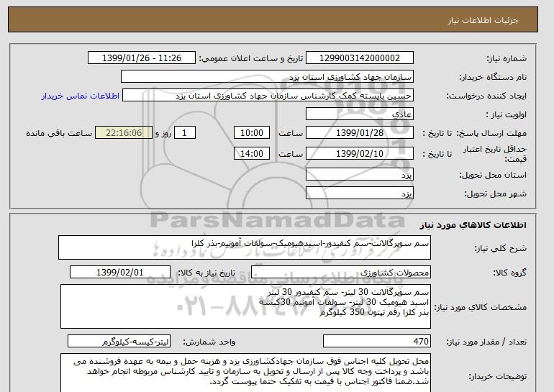
Task: Select the اولویت نیاز label
Action: [x=506, y=114]
